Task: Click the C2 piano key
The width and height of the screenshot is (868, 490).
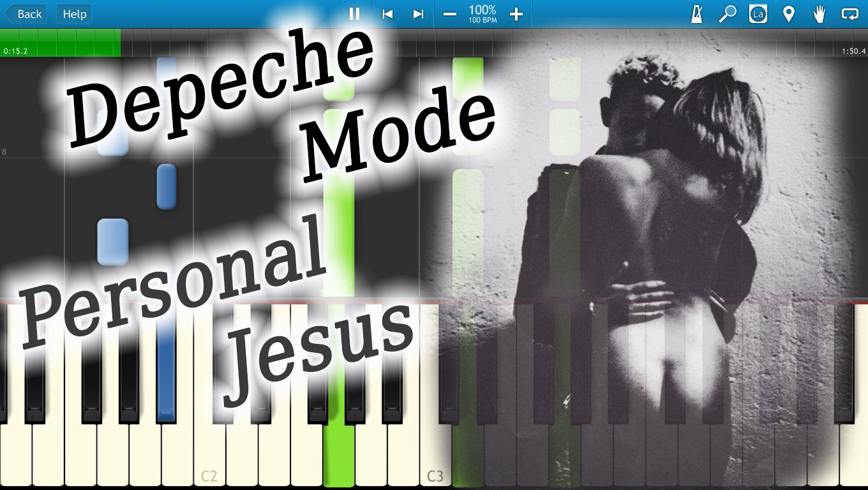Action: (209, 456)
